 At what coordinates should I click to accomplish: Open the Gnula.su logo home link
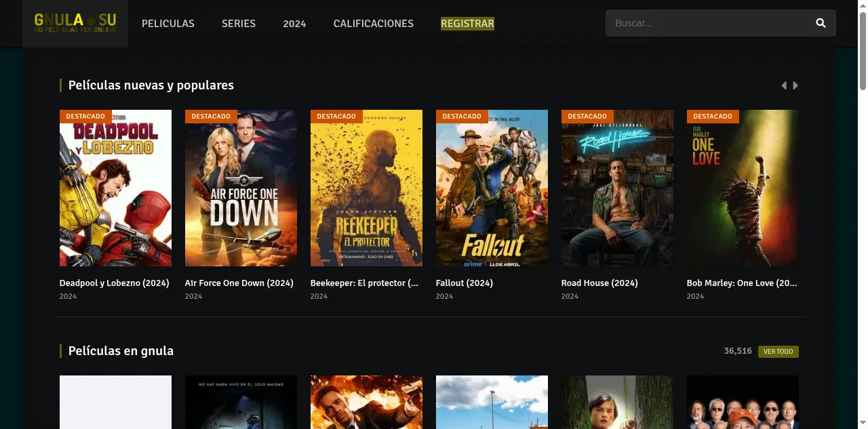click(75, 23)
